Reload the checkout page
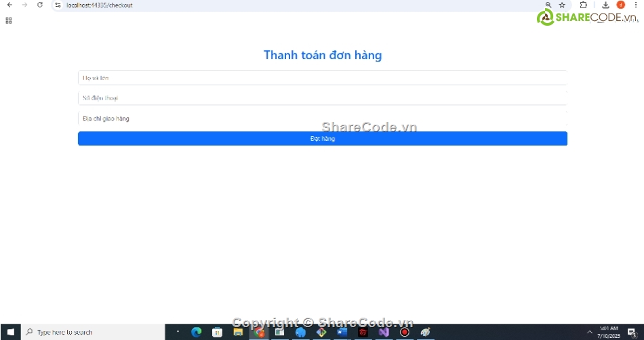The height and width of the screenshot is (340, 644). pos(40,5)
